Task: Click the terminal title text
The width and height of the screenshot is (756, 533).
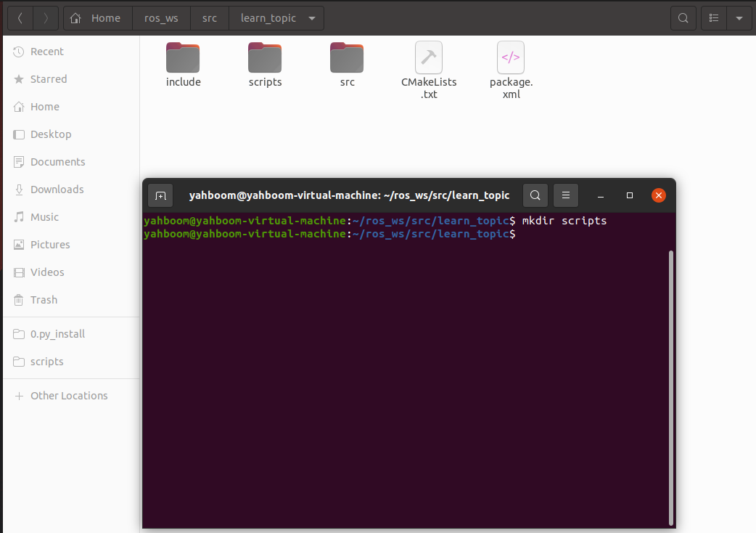Action: [349, 195]
